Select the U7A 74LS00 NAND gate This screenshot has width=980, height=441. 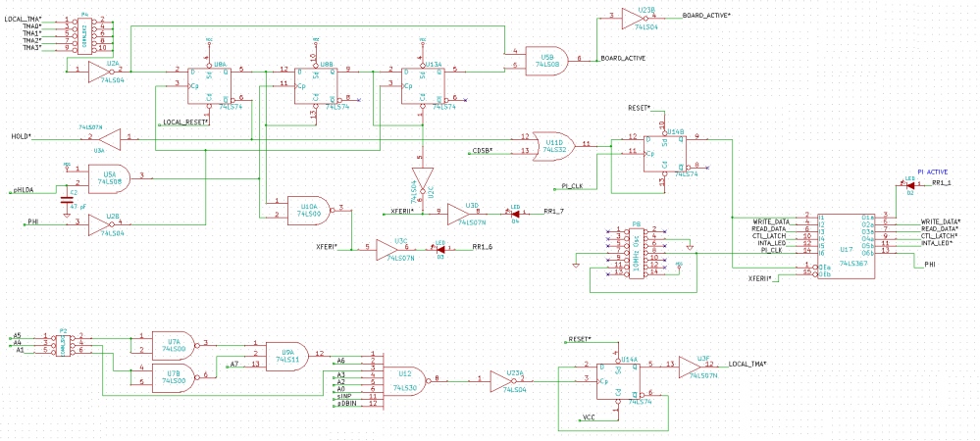(x=175, y=344)
